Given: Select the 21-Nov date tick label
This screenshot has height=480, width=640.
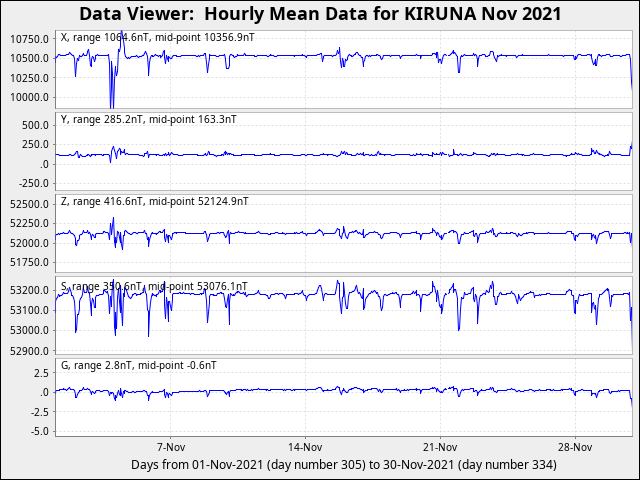Looking at the screenshot, I should tap(440, 447).
